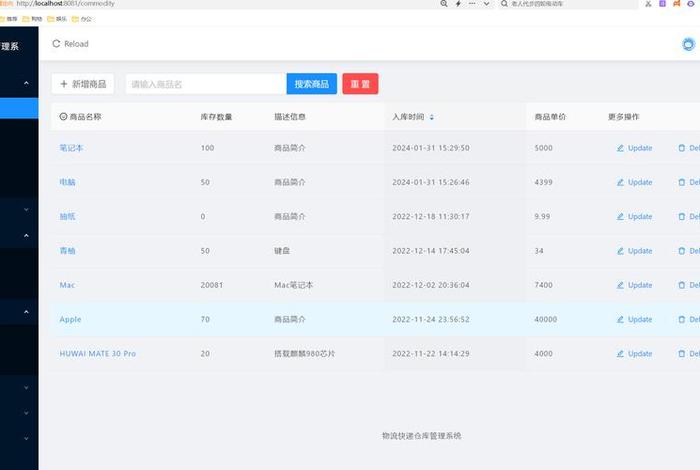
Task: Delete the HUWAI MATE 30 Pro row
Action: click(x=688, y=354)
